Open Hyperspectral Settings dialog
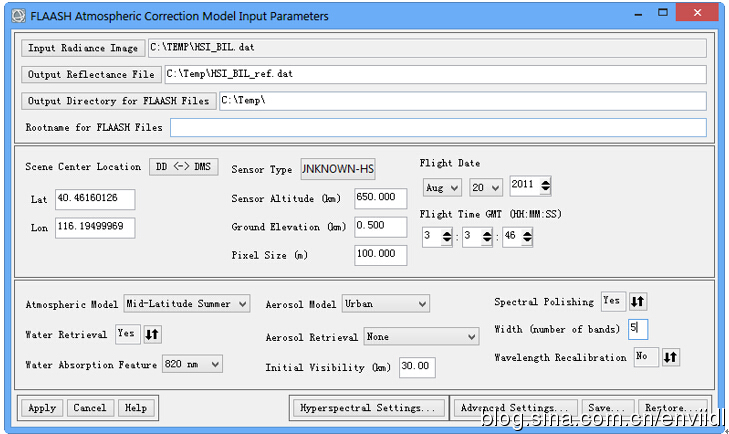The height and width of the screenshot is (434, 729). pyautogui.click(x=367, y=408)
